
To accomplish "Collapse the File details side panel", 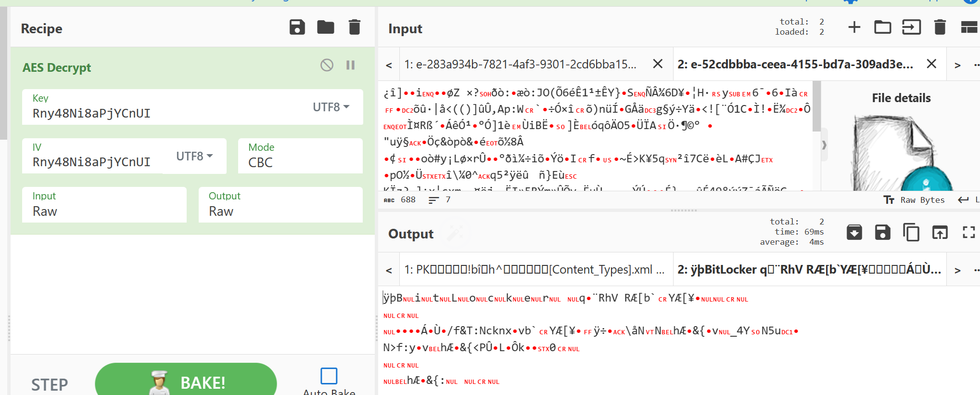I will point(824,145).
